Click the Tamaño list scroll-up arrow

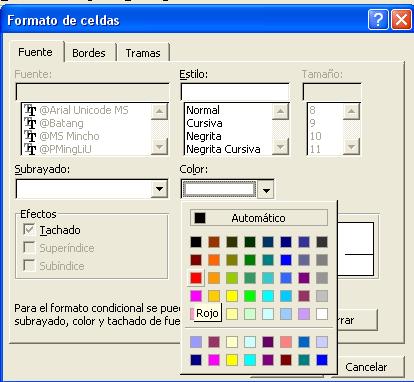(x=351, y=111)
